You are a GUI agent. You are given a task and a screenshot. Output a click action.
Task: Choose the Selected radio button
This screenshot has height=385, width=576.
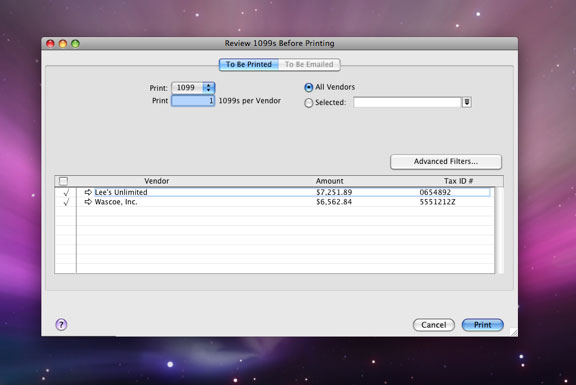(309, 103)
